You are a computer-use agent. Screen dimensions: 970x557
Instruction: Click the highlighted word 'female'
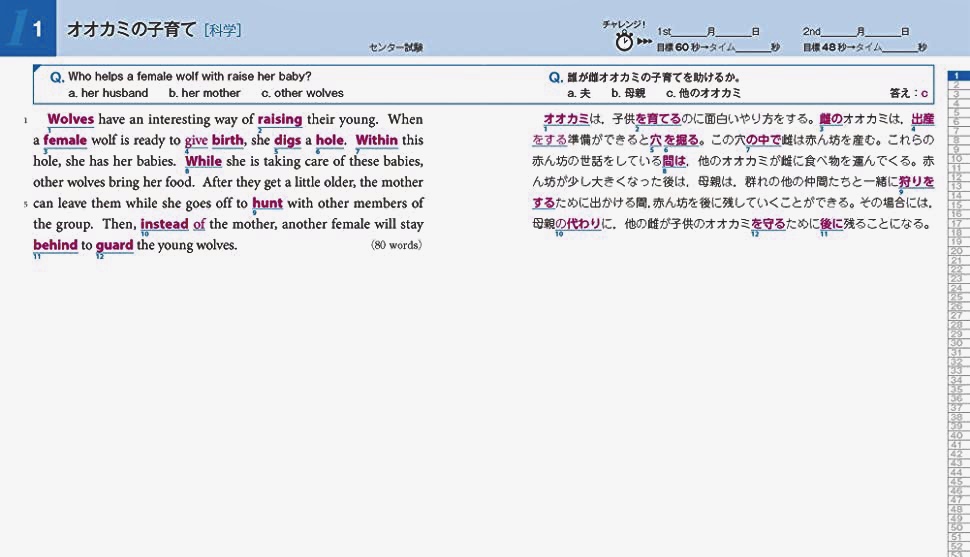pos(65,140)
